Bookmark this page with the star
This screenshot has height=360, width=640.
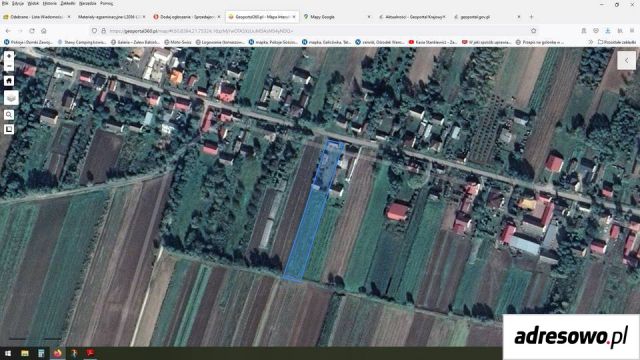click(x=533, y=31)
